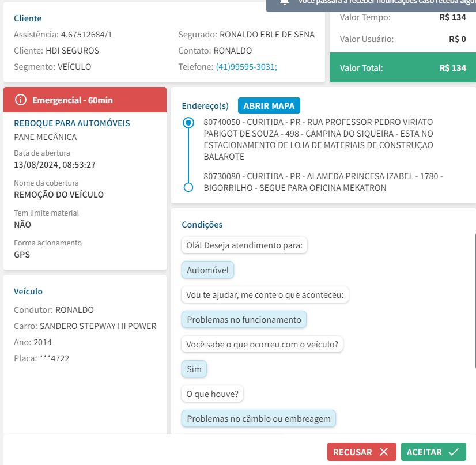Click the REBOQUE PARA AUTOMÓVEIS heading
This screenshot has width=476, height=465.
click(72, 123)
